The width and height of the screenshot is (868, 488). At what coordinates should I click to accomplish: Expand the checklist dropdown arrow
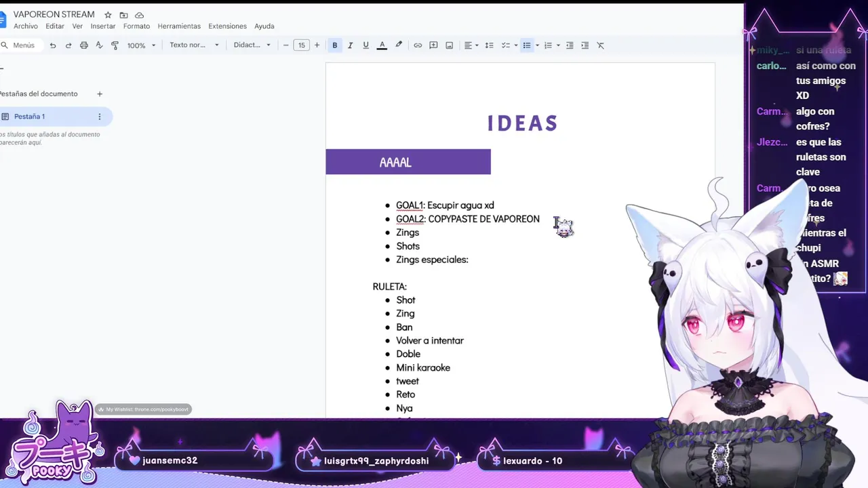click(x=515, y=45)
